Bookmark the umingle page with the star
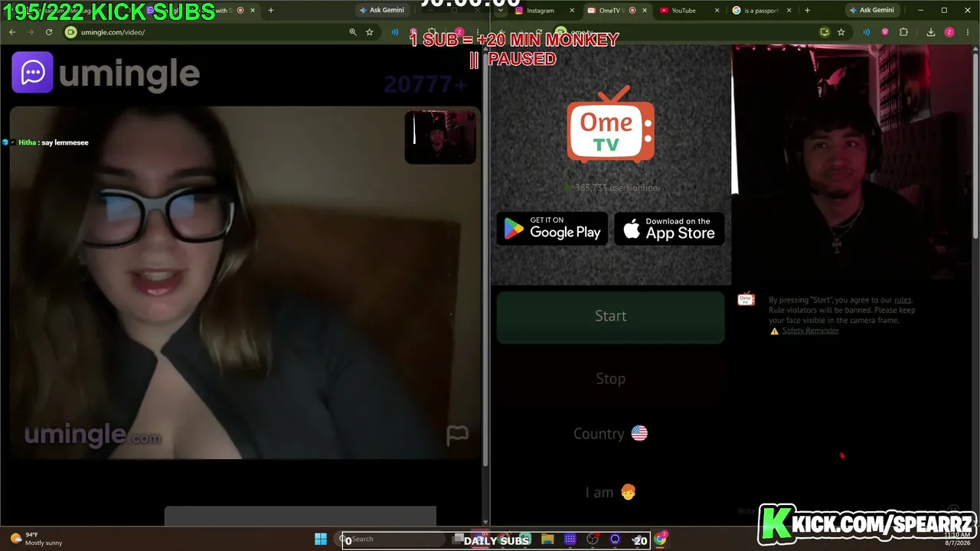This screenshot has height=551, width=980. 370,32
